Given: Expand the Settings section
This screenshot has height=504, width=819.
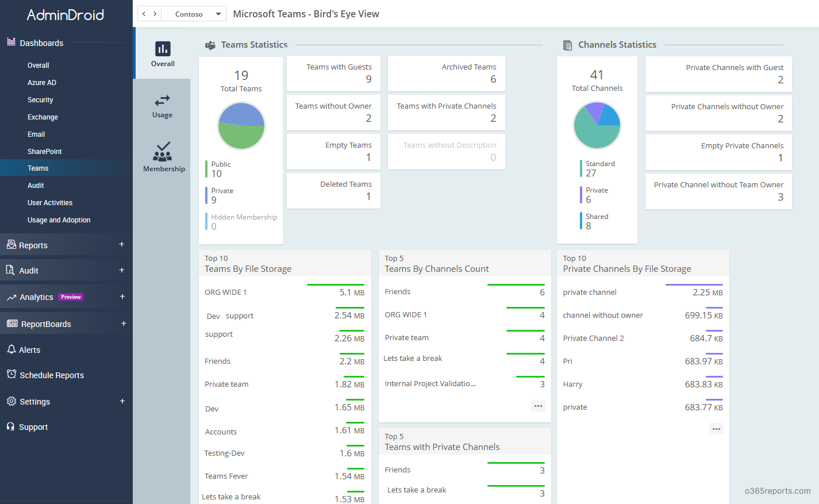Looking at the screenshot, I should click(x=122, y=401).
